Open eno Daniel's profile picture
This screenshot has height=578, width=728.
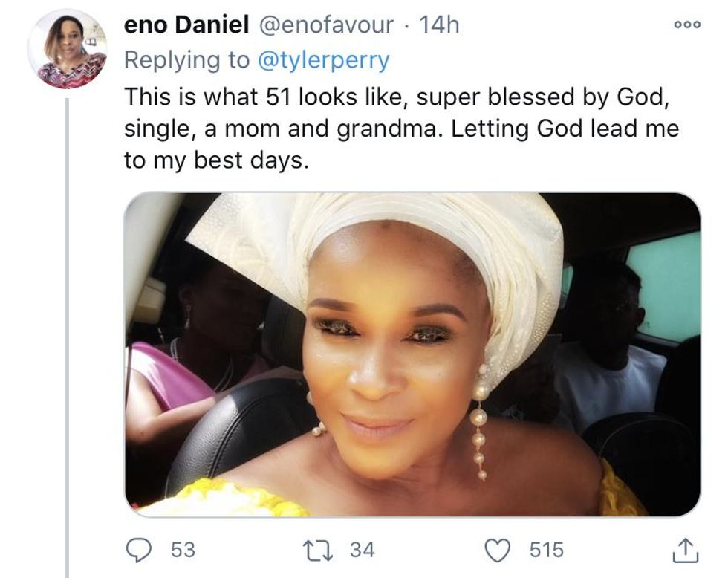click(x=68, y=50)
